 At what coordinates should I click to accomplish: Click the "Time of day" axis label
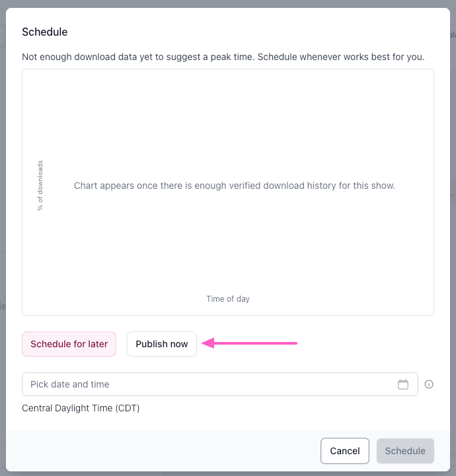(x=228, y=299)
